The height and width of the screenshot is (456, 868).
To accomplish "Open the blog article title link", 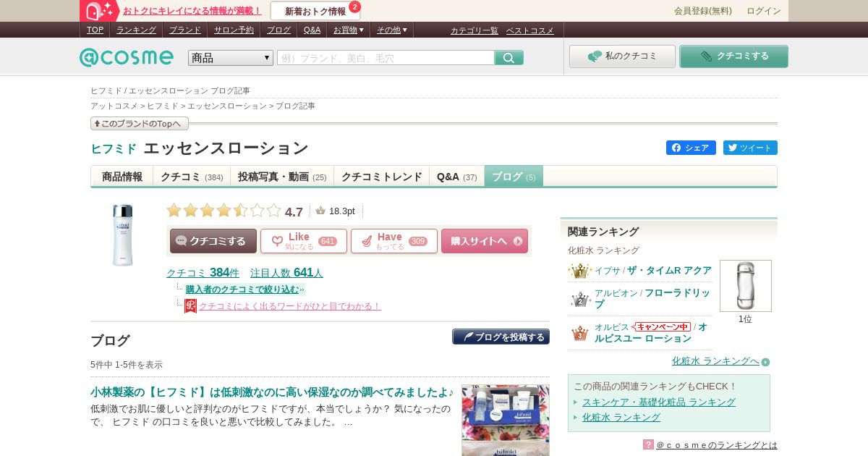I will click(272, 392).
